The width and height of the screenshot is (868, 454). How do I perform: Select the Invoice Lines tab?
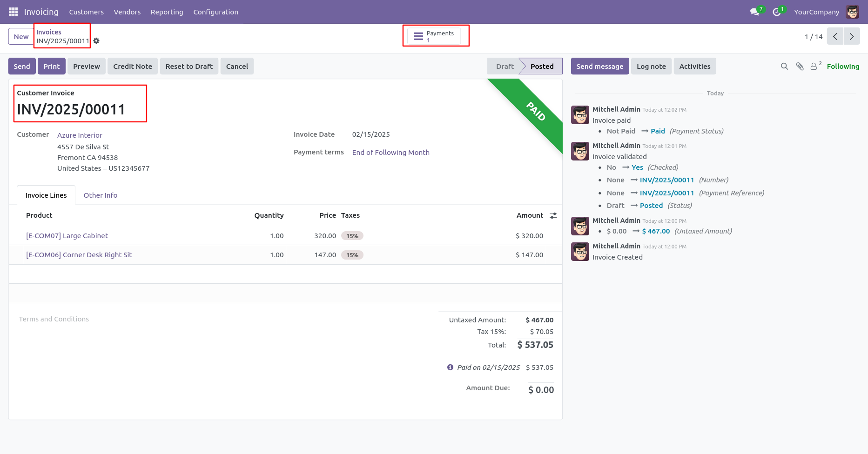[46, 195]
